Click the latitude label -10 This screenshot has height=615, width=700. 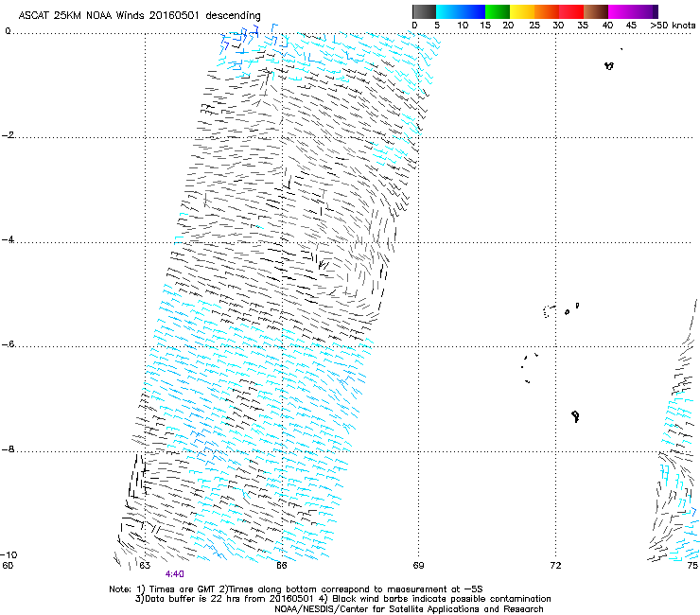pos(9,554)
